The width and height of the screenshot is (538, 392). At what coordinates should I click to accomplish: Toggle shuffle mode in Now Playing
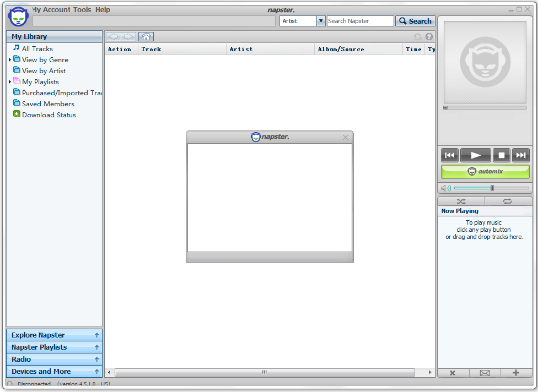[x=461, y=202]
